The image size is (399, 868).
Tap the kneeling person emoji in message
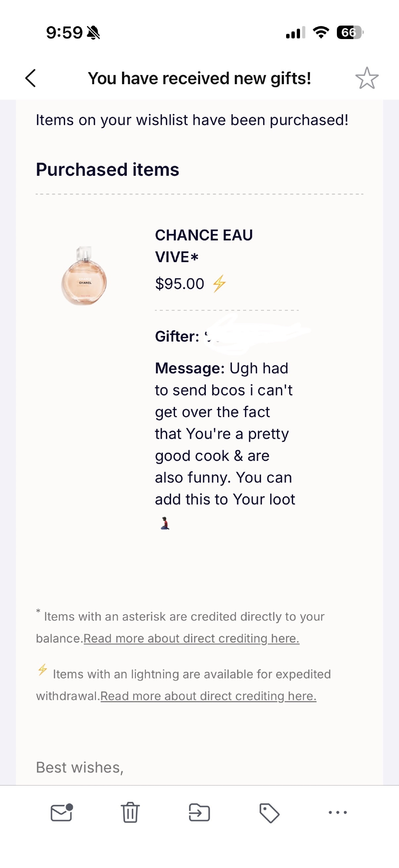[x=165, y=523]
